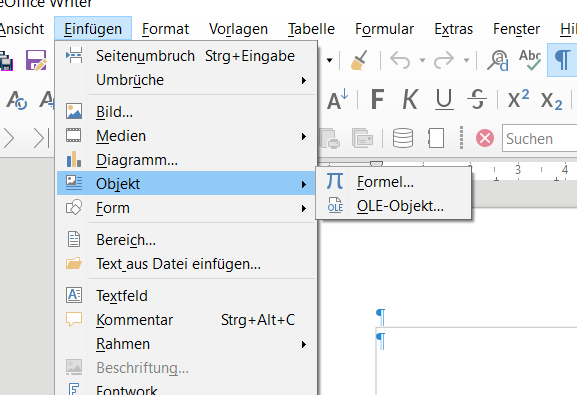
Task: Undo the last action
Action: tap(400, 60)
